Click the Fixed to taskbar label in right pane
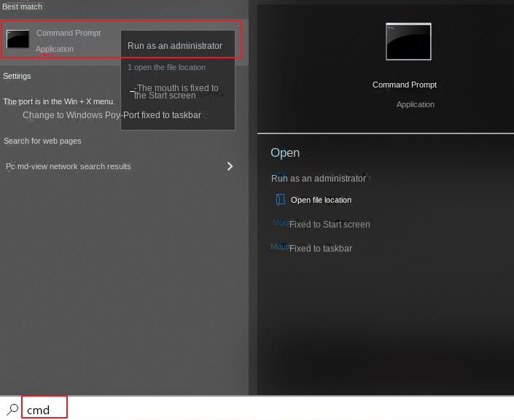 [x=321, y=249]
